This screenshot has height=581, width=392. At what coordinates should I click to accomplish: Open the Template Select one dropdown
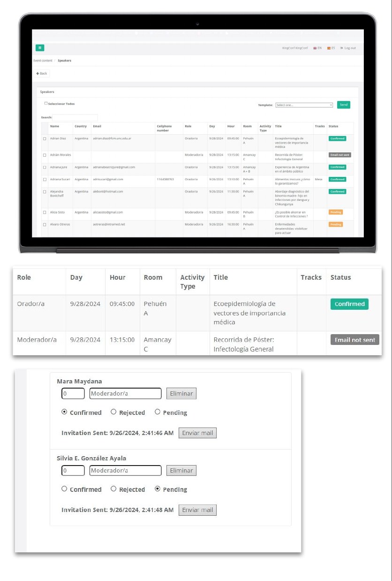pos(305,105)
